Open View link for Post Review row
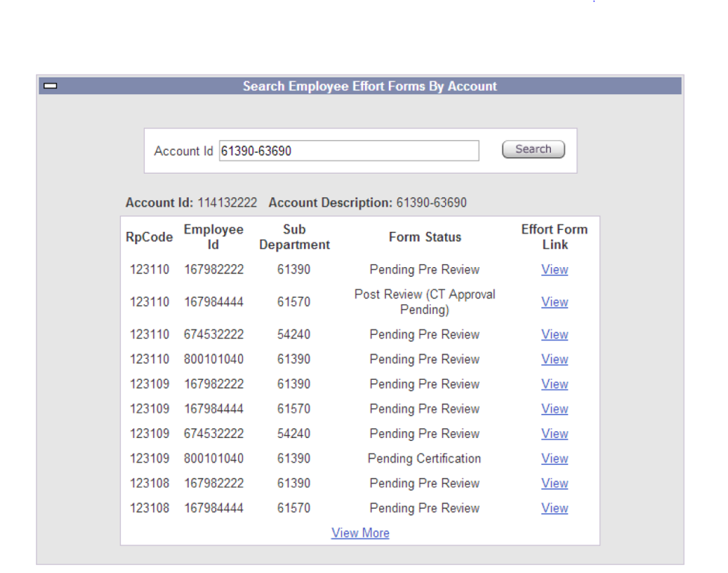Viewport: 728px width, 573px height. pyautogui.click(x=554, y=302)
